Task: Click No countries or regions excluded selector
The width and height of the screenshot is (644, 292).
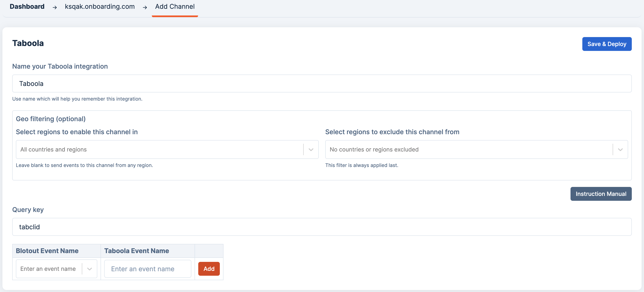Action: [468, 149]
